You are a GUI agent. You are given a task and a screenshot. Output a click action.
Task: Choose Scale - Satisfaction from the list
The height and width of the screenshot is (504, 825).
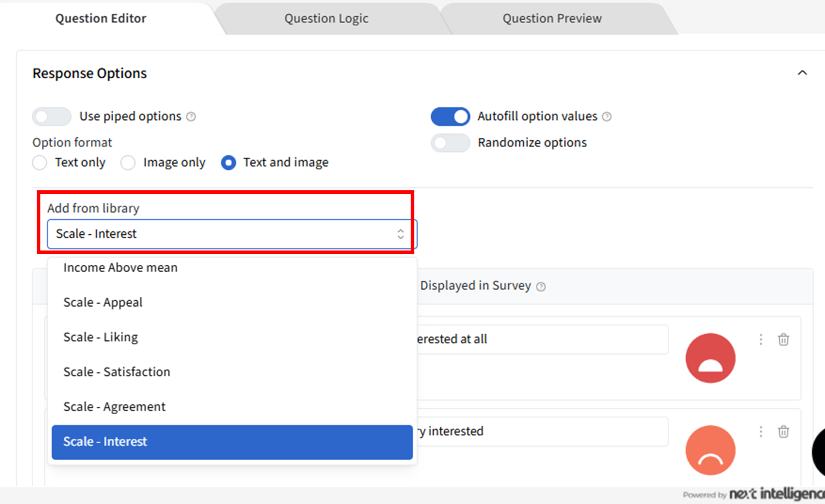[117, 372]
